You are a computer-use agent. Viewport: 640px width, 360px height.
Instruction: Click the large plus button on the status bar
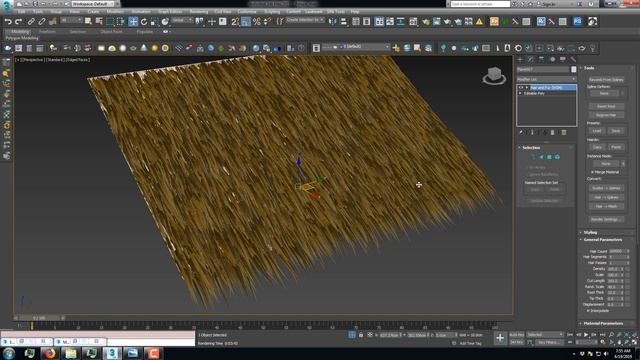[x=500, y=338]
